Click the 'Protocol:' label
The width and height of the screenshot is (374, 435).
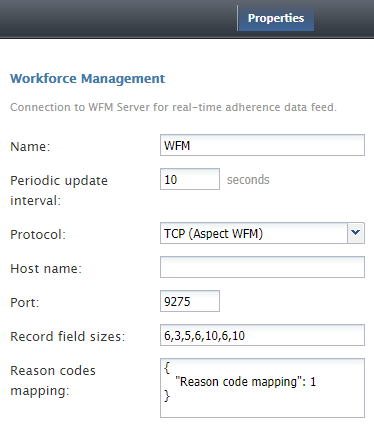[38, 234]
